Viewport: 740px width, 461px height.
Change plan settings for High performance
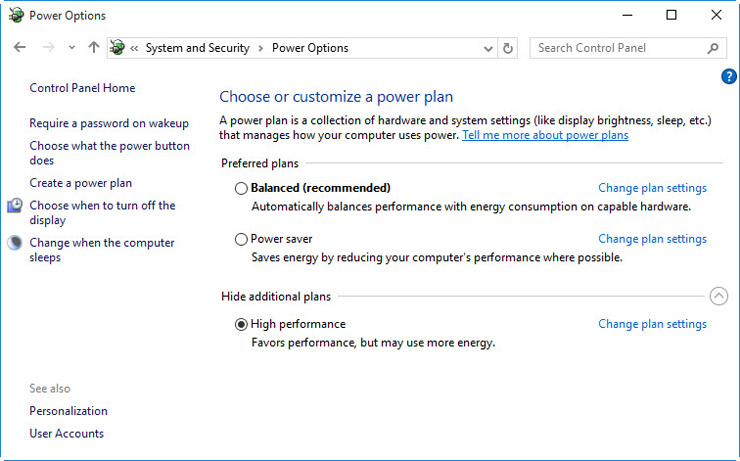(x=652, y=324)
